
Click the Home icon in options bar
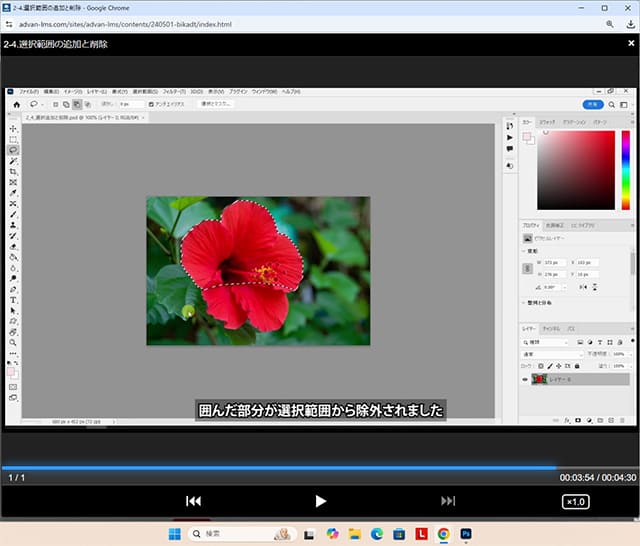coord(16,103)
